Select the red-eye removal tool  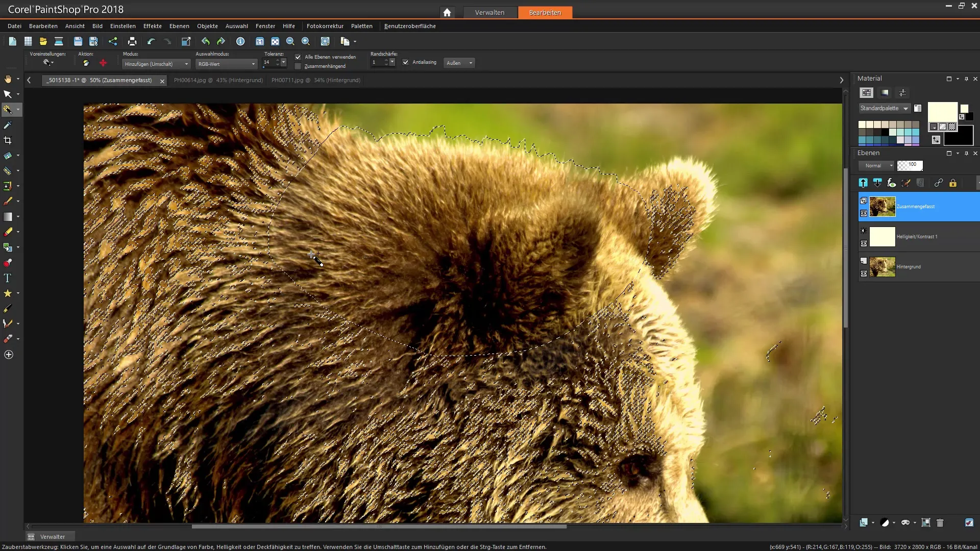pyautogui.click(x=8, y=263)
